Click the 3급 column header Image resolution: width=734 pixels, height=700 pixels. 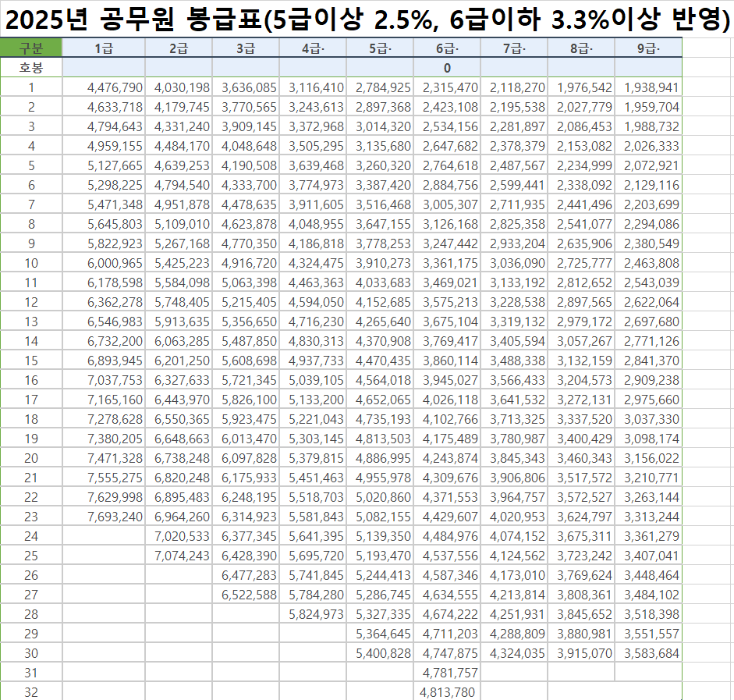(245, 48)
